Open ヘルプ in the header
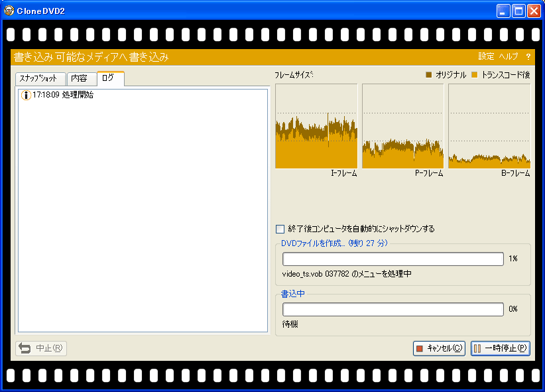 509,56
